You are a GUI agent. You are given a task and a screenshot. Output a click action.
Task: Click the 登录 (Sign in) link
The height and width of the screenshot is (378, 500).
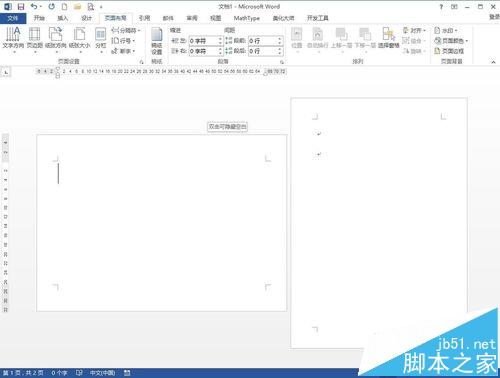click(495, 17)
